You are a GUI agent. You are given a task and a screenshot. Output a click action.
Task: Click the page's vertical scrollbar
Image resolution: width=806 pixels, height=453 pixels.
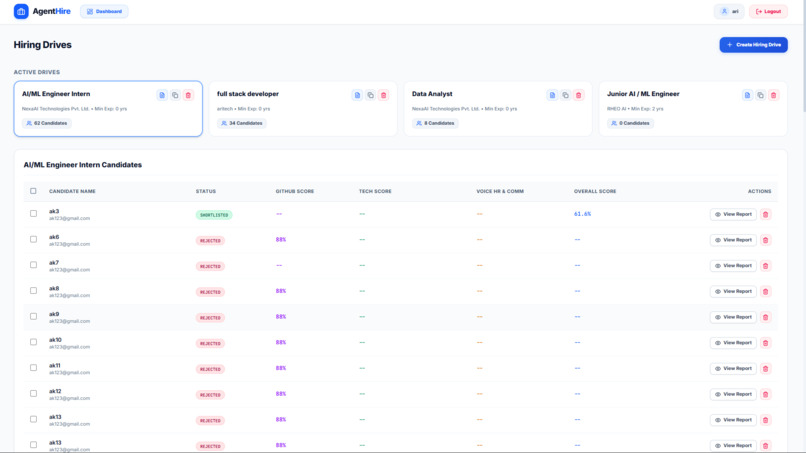[x=803, y=57]
